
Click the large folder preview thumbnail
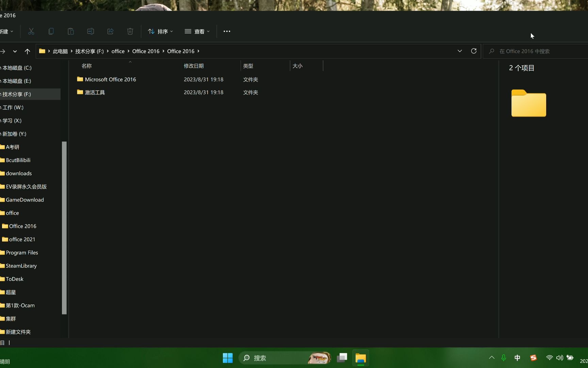(x=528, y=103)
